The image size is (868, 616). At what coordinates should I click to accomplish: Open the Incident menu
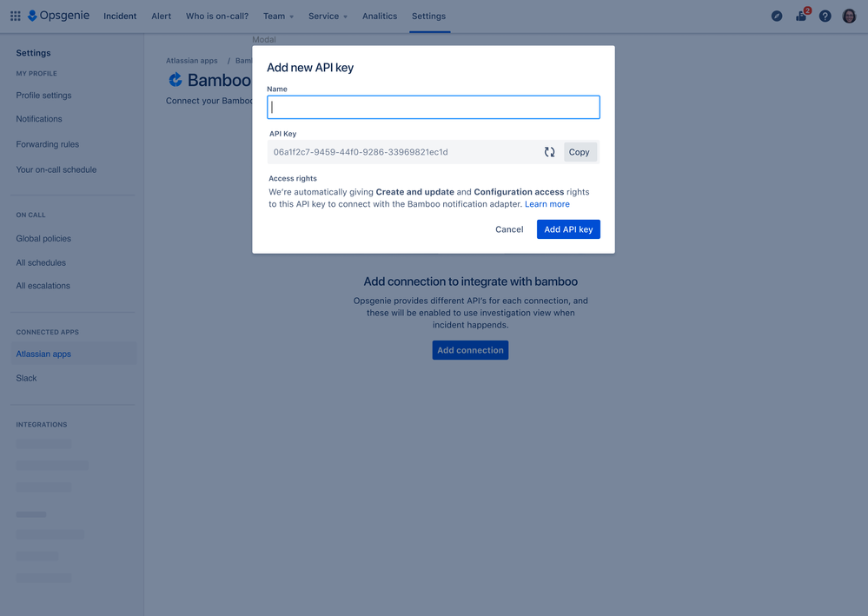[120, 16]
